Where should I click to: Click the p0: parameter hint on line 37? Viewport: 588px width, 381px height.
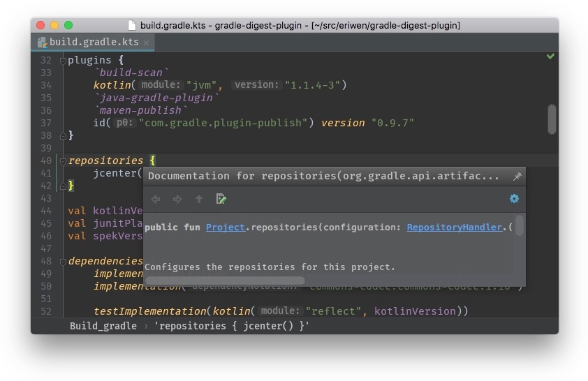click(124, 123)
